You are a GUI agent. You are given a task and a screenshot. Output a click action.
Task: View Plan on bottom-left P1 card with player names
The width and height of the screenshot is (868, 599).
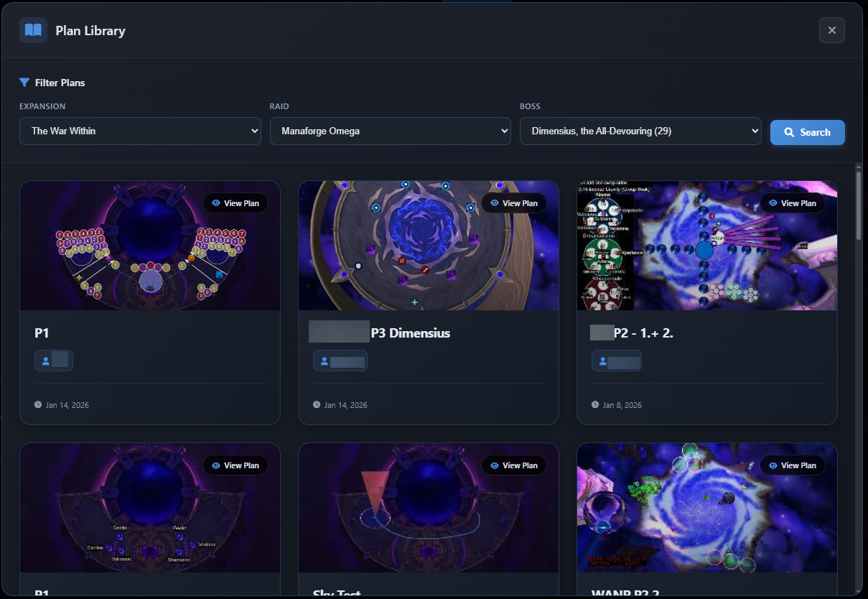[235, 465]
